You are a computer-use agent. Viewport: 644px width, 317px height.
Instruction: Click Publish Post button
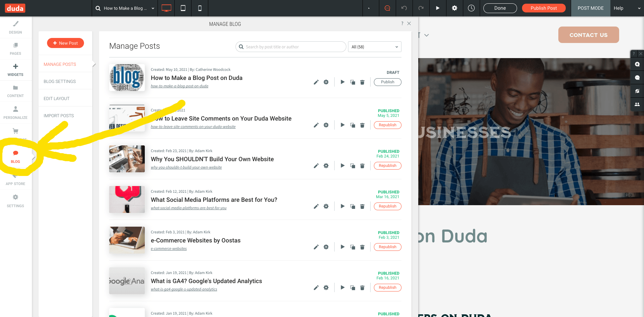pyautogui.click(x=544, y=8)
